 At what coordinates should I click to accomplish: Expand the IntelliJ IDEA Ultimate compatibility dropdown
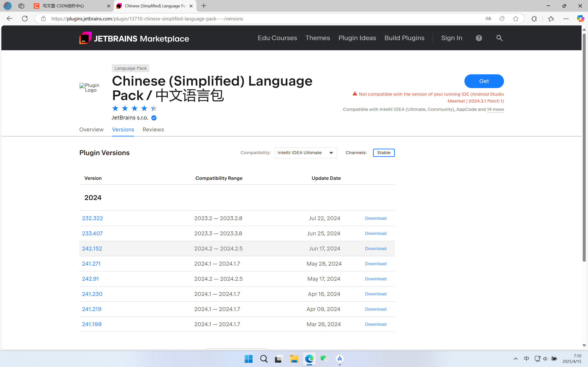pyautogui.click(x=306, y=153)
